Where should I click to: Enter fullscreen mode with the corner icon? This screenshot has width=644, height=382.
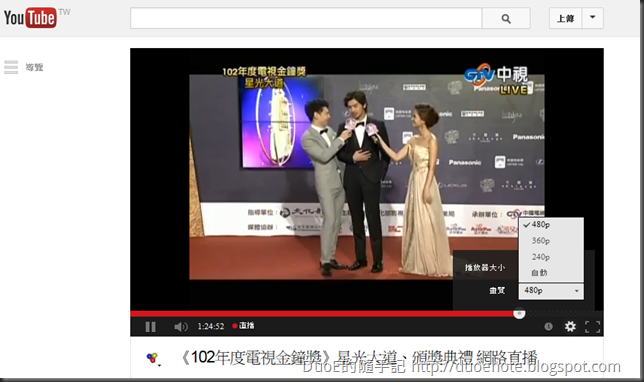pos(592,327)
